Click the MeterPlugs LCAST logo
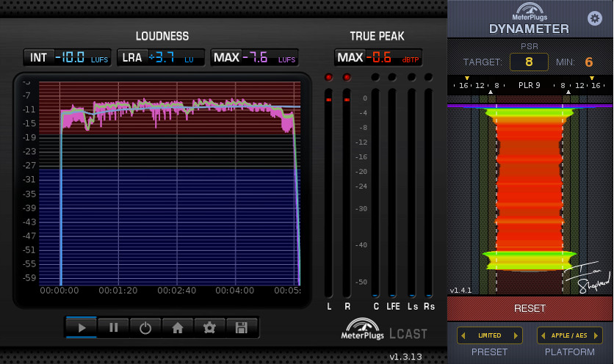The width and height of the screenshot is (614, 364). [383, 330]
